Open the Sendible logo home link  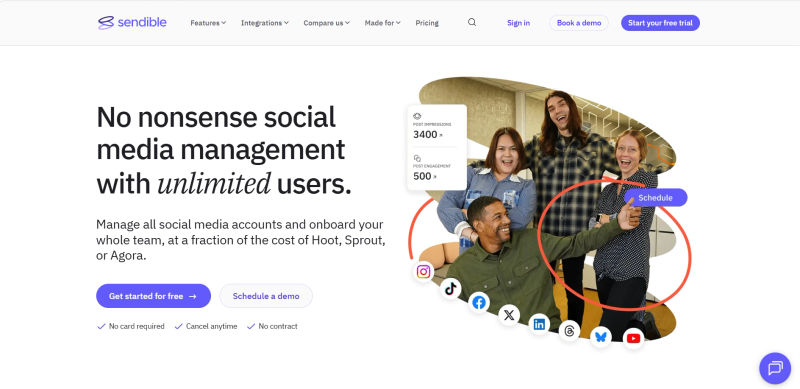(x=132, y=22)
